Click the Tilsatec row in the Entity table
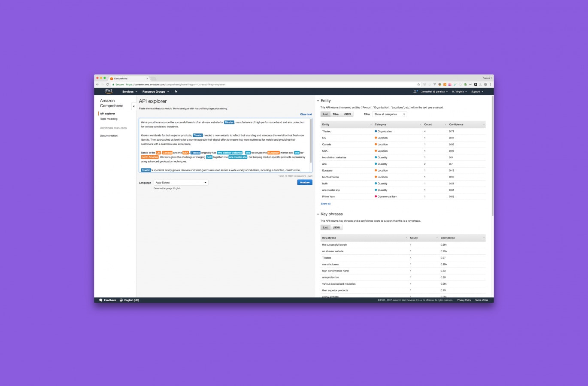The width and height of the screenshot is (588, 386). pyautogui.click(x=403, y=131)
